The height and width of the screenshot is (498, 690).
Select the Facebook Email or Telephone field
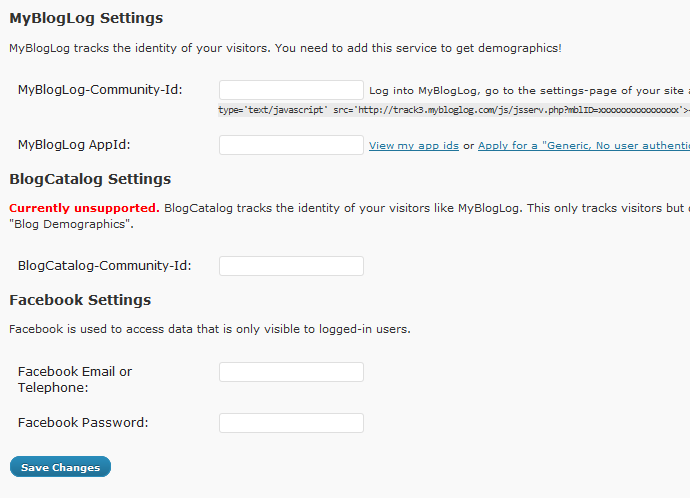[291, 372]
